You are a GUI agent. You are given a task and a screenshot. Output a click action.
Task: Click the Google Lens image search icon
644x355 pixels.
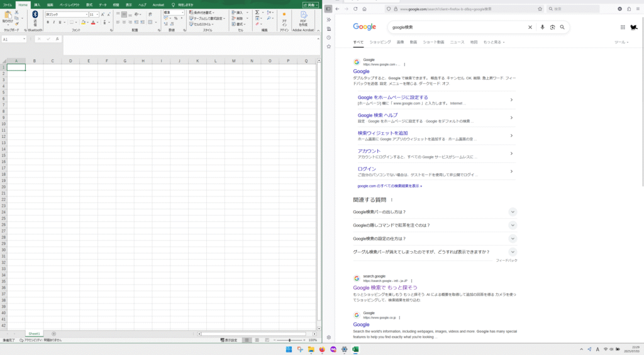tap(552, 27)
